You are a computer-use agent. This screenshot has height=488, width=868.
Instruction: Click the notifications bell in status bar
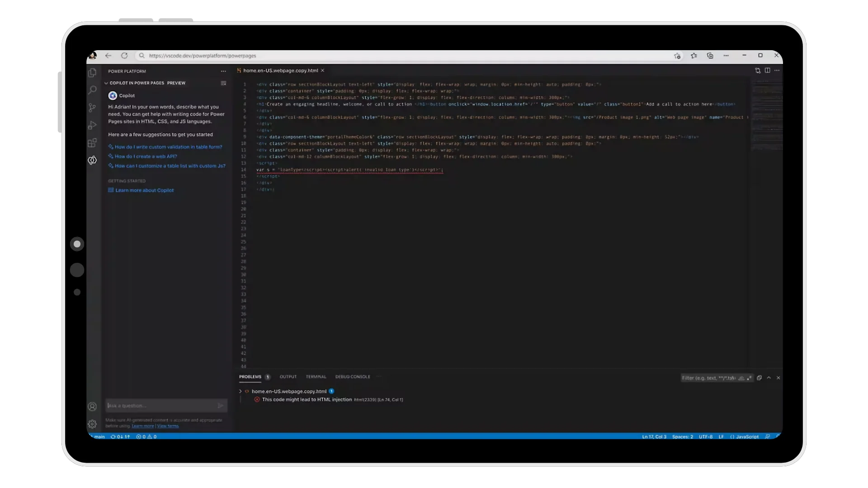[x=778, y=436]
